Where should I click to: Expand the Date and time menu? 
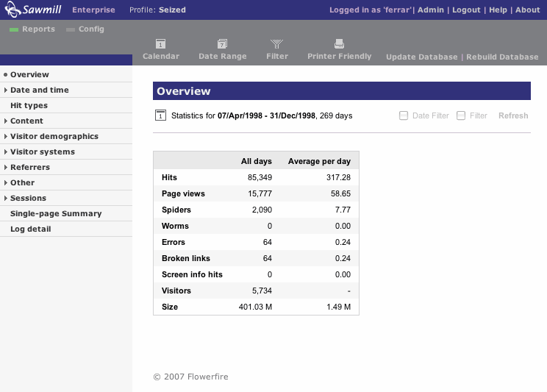39,90
